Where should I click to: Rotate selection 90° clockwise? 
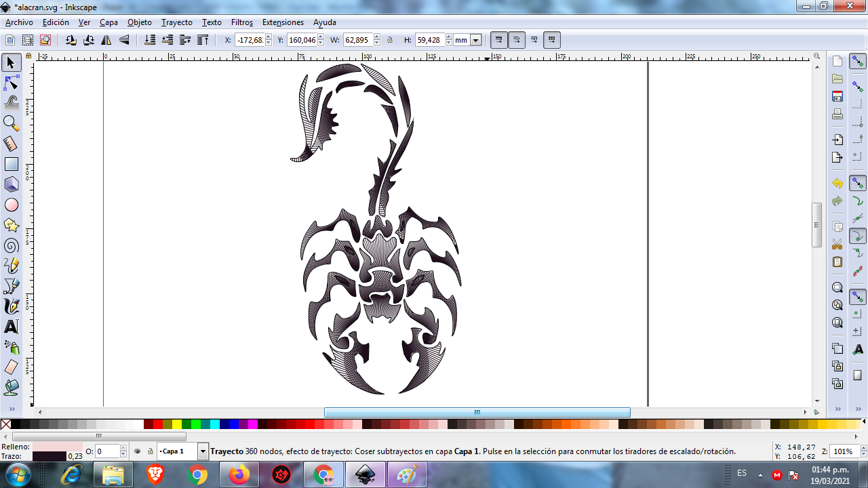click(89, 40)
